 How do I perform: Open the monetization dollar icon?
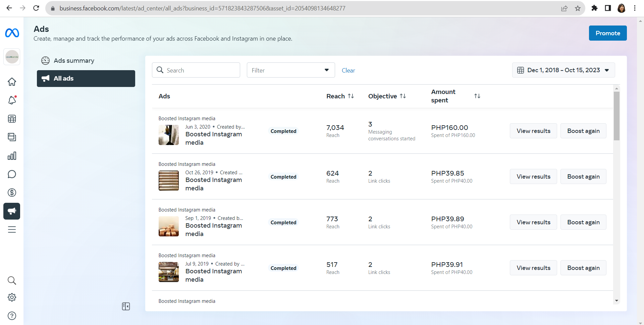click(x=12, y=192)
